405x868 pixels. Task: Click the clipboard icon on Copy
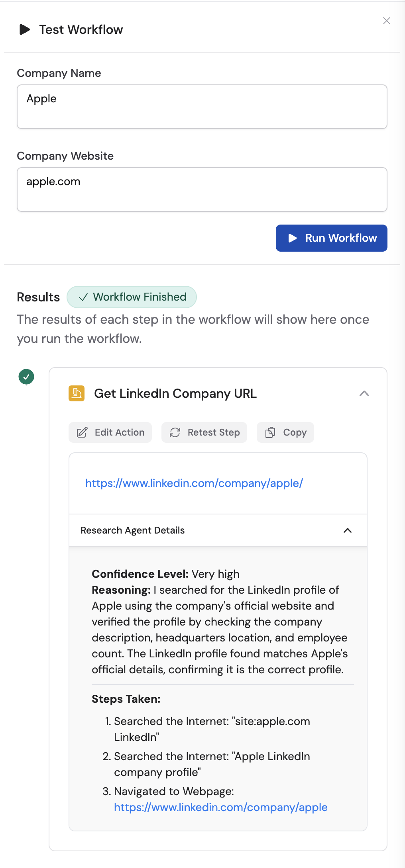(271, 432)
